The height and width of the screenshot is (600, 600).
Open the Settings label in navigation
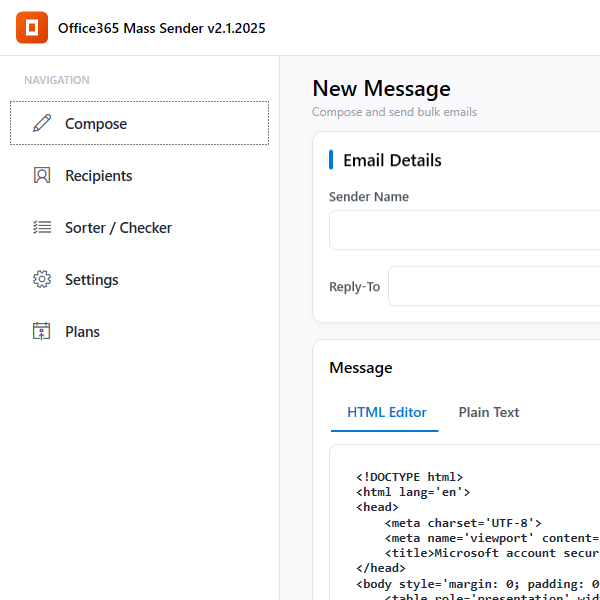(92, 280)
